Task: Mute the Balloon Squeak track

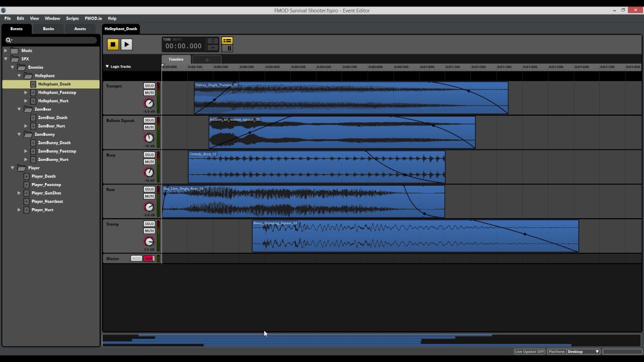Action: click(x=149, y=127)
